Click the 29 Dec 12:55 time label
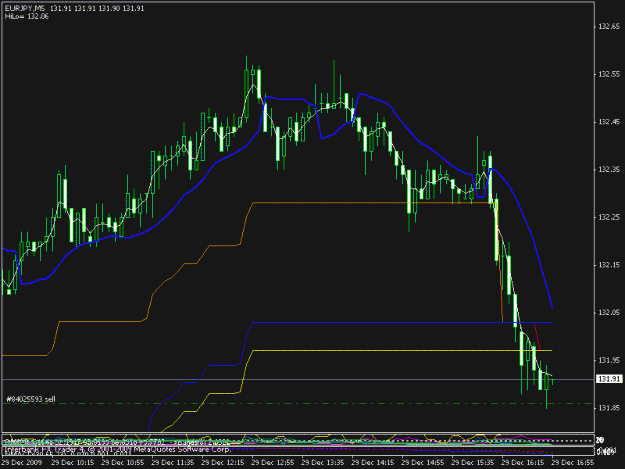This screenshot has height=469, width=625. coord(273,463)
